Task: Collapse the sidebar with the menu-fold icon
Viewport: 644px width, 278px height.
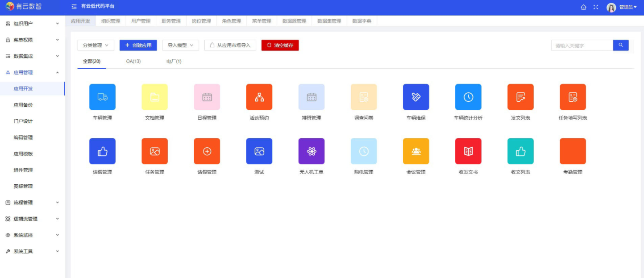Action: pyautogui.click(x=74, y=7)
